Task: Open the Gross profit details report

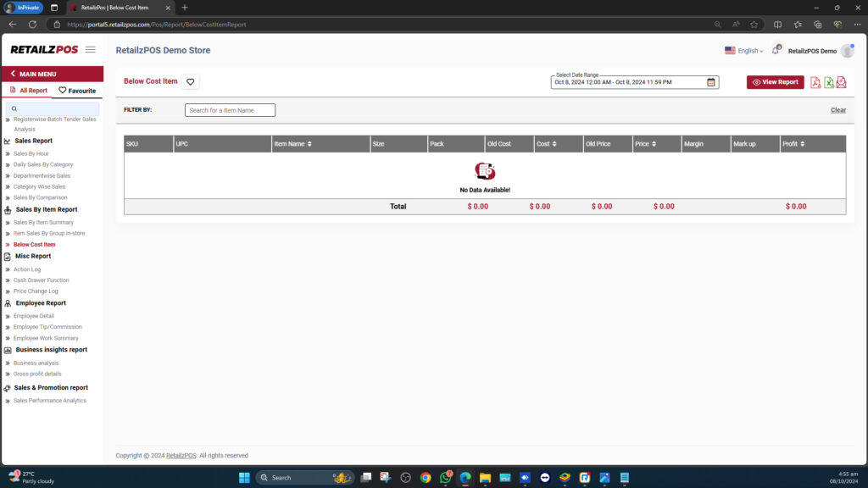Action: pos(37,374)
